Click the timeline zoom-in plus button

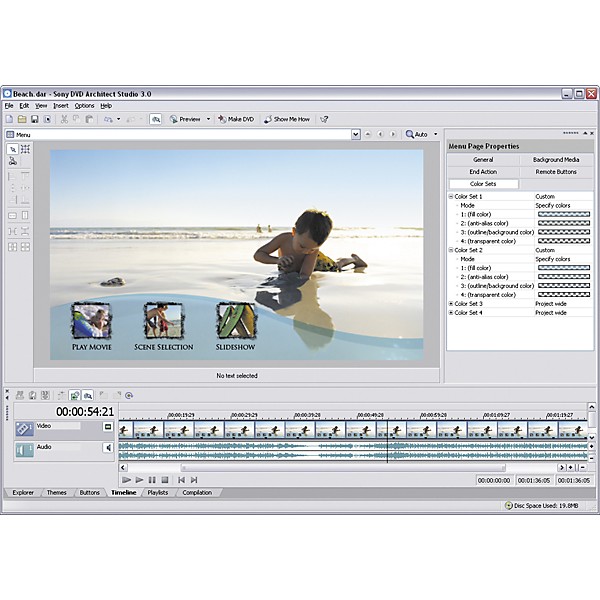pyautogui.click(x=571, y=467)
